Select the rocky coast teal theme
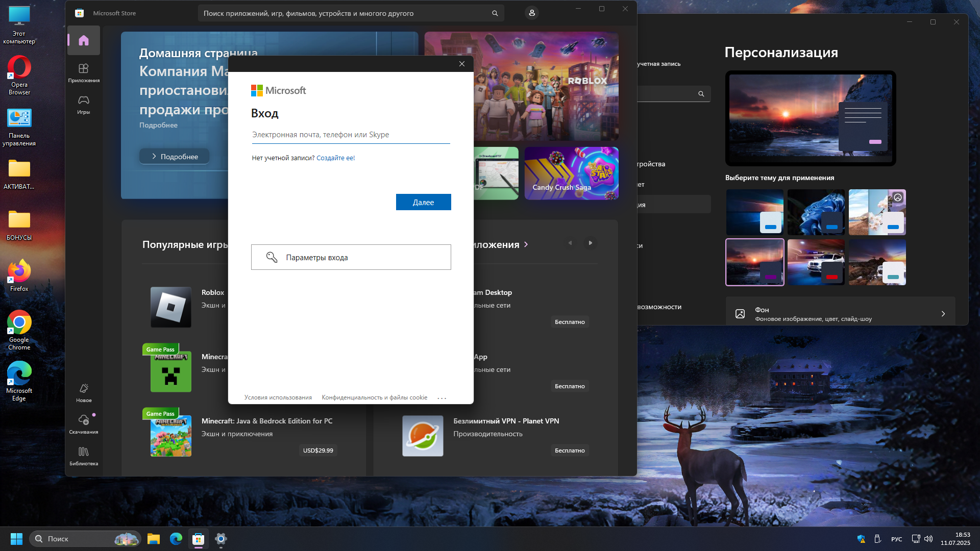 coord(877,262)
